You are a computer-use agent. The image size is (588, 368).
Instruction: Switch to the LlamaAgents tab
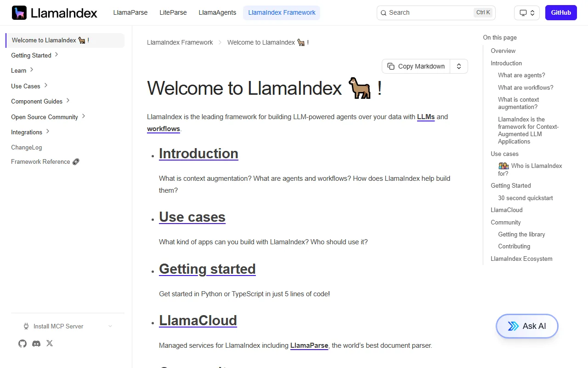pyautogui.click(x=217, y=13)
